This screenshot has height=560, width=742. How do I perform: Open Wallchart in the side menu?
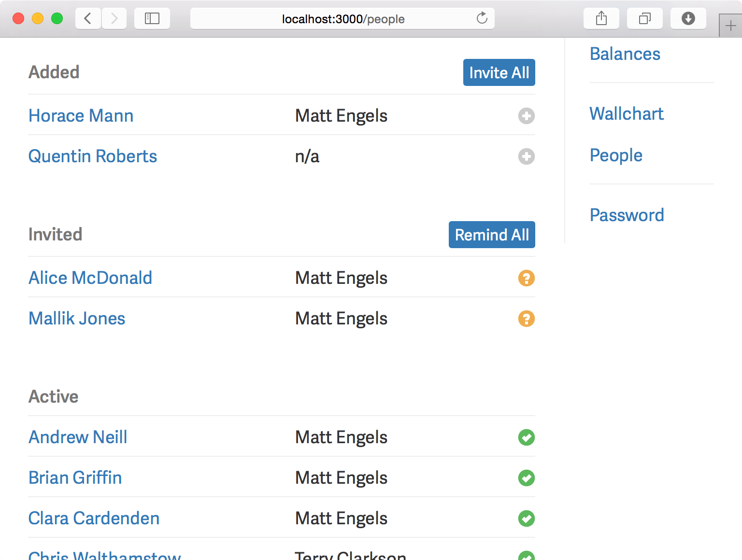(627, 114)
